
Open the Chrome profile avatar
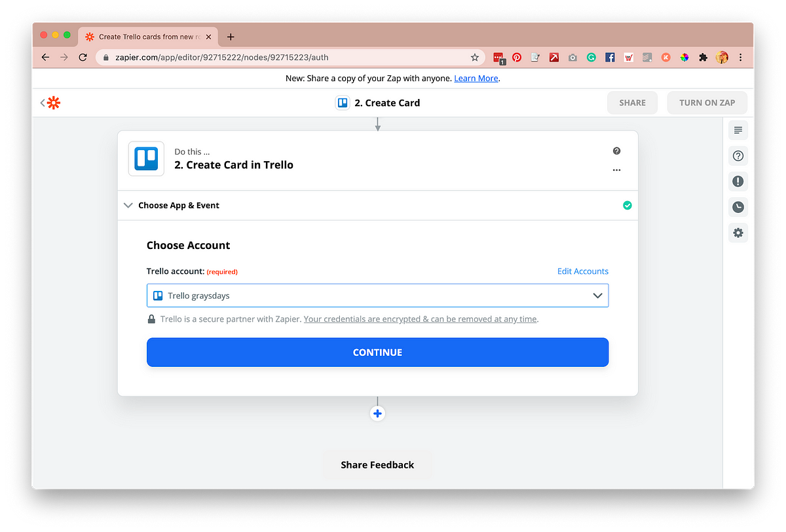point(722,58)
